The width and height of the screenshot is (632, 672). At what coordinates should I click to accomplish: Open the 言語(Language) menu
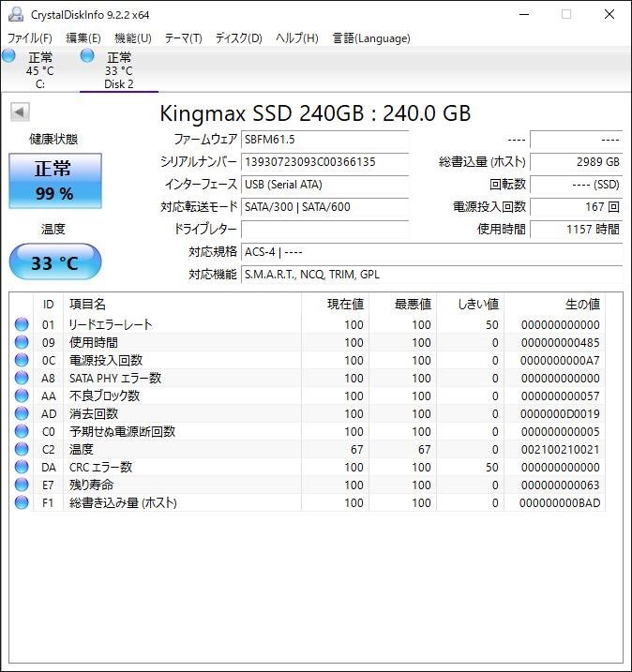point(371,38)
